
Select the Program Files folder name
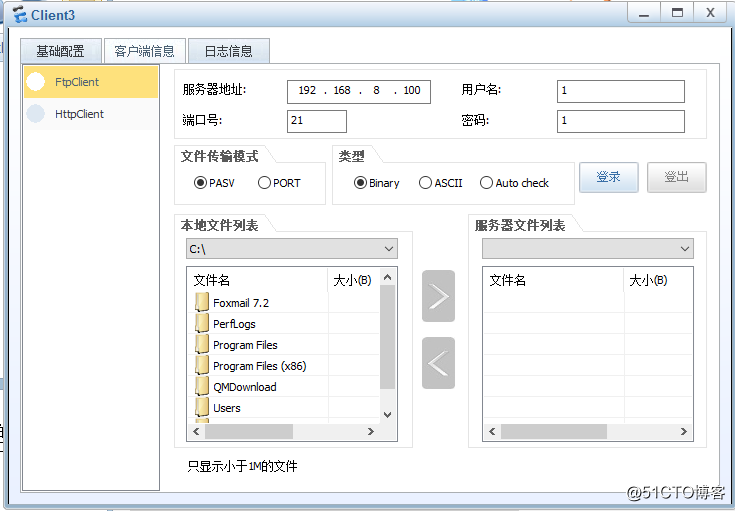[x=245, y=345]
